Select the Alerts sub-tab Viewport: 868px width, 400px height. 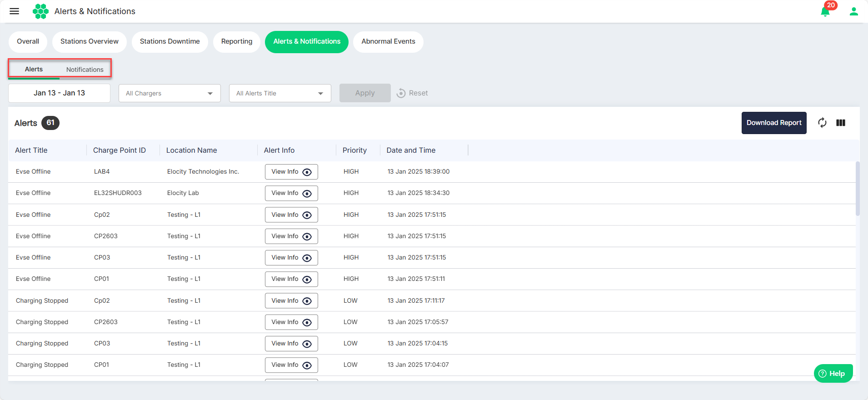pyautogui.click(x=34, y=69)
